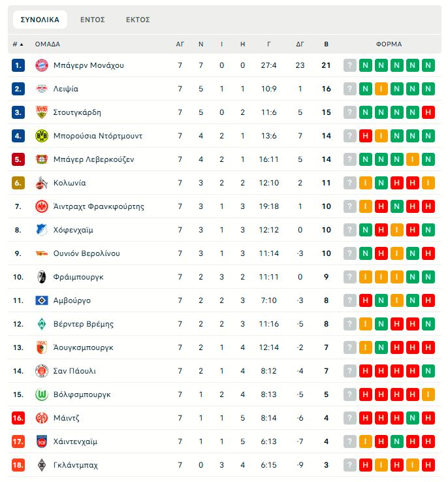Sort standings by the ΔΓ goal difference column
Viewport: 448px width, 482px height.
(300, 44)
